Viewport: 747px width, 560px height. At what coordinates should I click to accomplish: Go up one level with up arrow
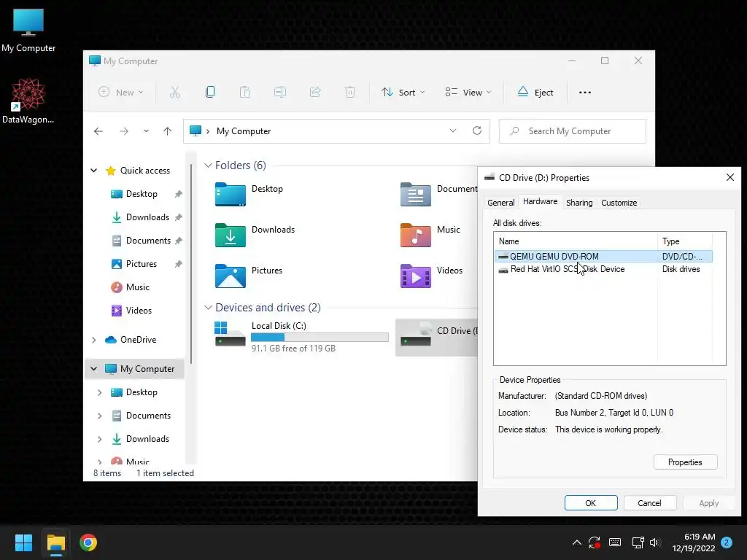tap(167, 131)
